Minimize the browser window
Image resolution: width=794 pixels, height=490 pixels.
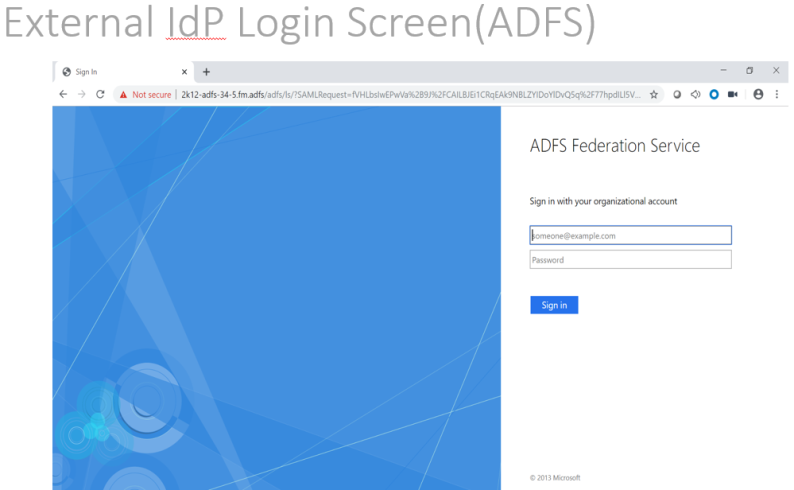pos(723,71)
